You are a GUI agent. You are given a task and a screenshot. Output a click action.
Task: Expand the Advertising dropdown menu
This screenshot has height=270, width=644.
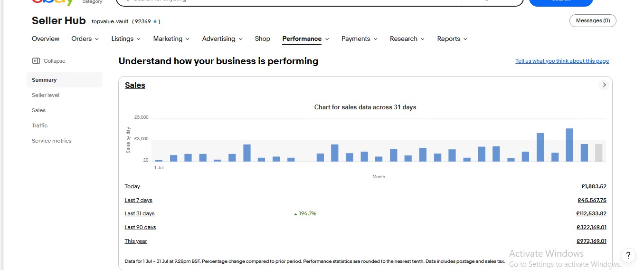222,39
